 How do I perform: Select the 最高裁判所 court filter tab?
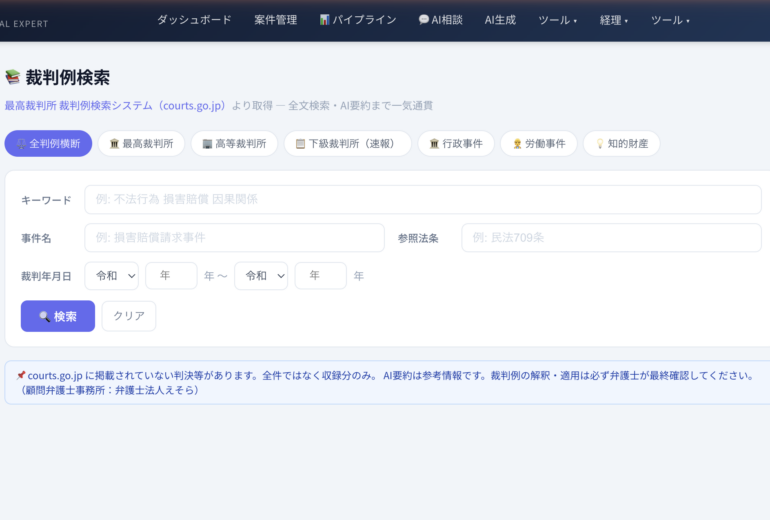pos(141,144)
